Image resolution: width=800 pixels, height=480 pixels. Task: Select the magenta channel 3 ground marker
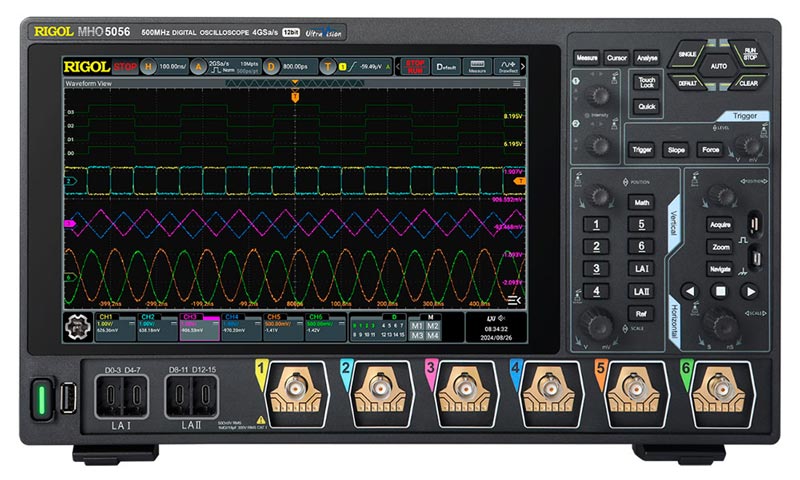[x=70, y=223]
